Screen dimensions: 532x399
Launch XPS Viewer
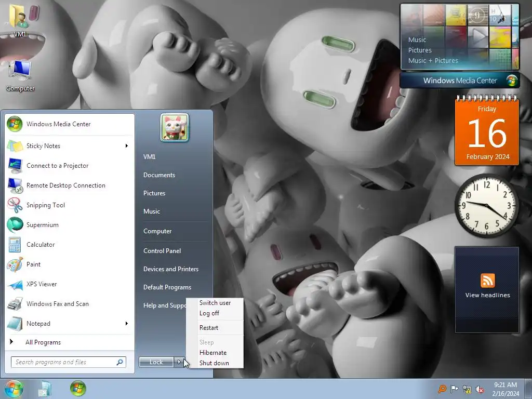coord(70,284)
